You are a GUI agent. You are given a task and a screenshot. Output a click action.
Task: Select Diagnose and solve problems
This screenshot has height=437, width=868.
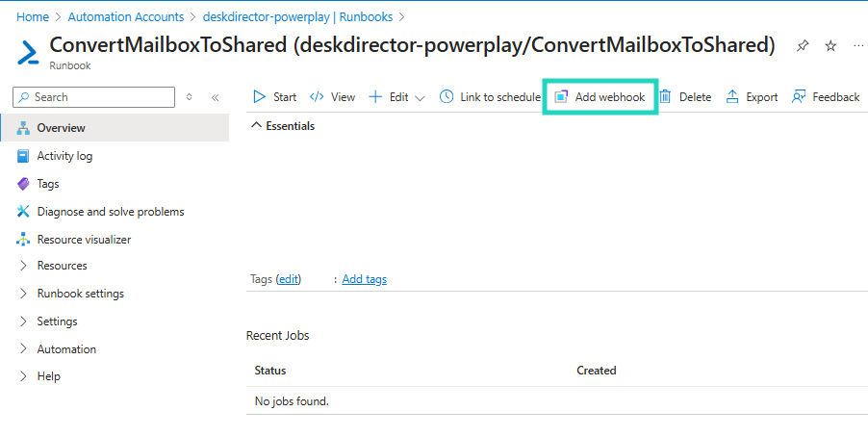[x=110, y=212]
